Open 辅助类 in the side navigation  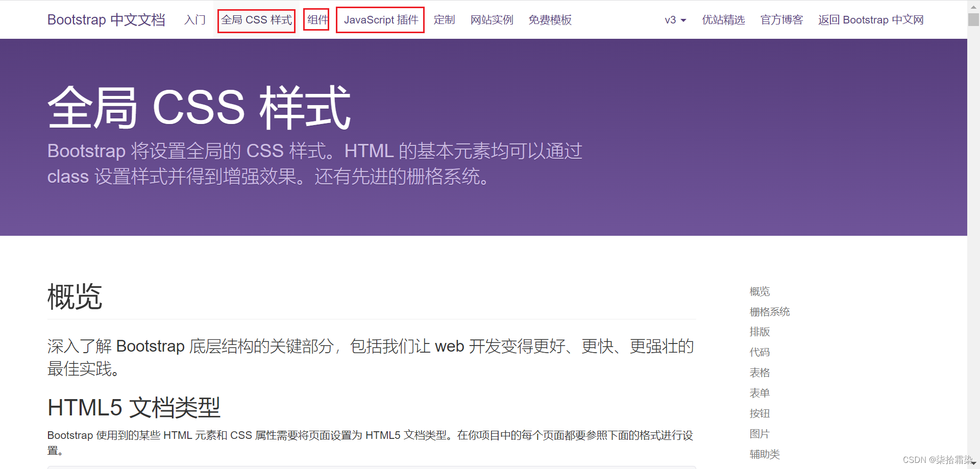(765, 454)
